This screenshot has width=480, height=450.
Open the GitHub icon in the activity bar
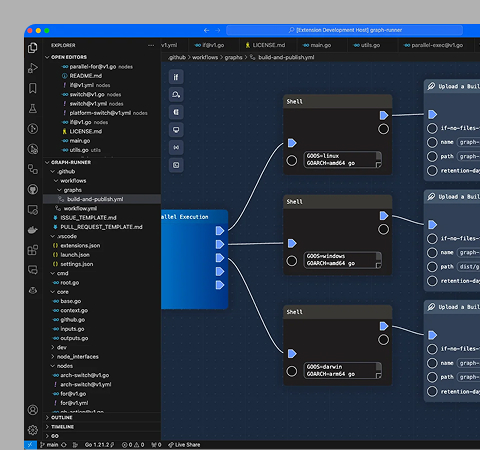[x=33, y=190]
